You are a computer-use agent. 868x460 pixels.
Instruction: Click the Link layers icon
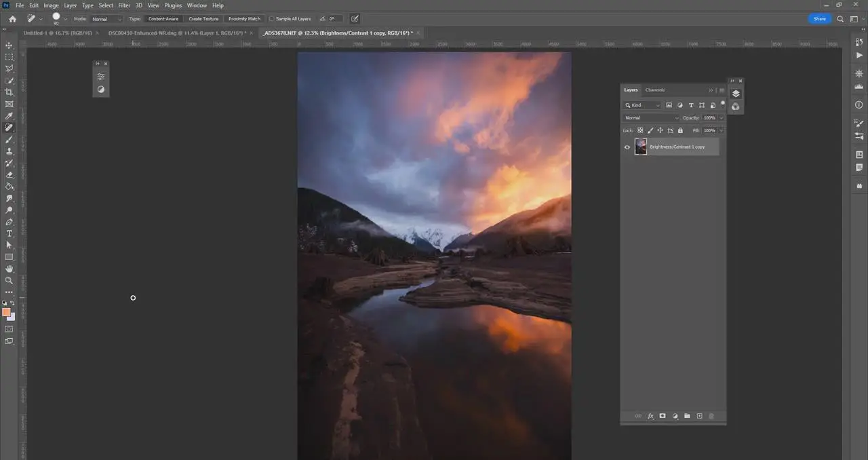tap(638, 416)
